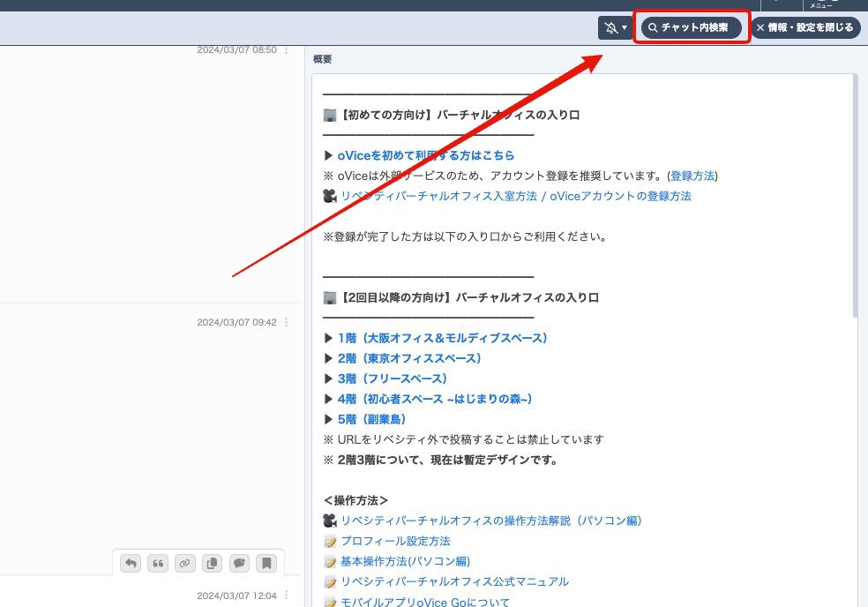Open the muted bell notification dropdown
Screen dimensions: 868x607
point(615,27)
